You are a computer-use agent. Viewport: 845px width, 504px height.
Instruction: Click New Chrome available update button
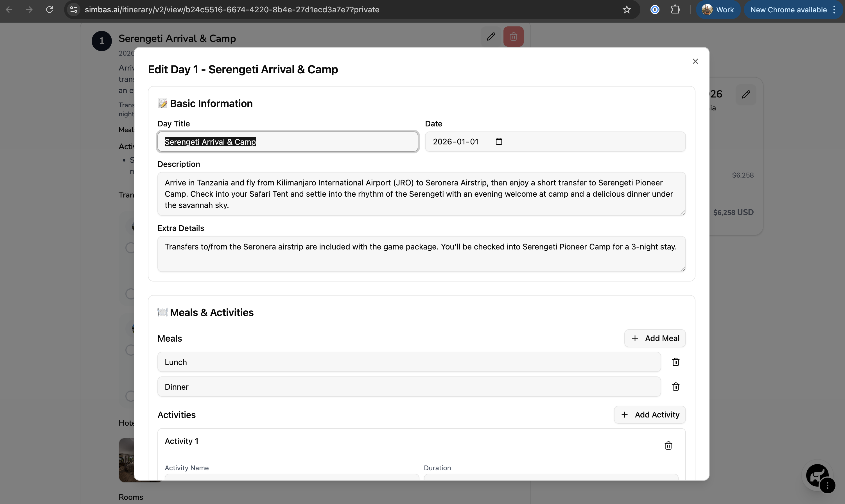(788, 10)
